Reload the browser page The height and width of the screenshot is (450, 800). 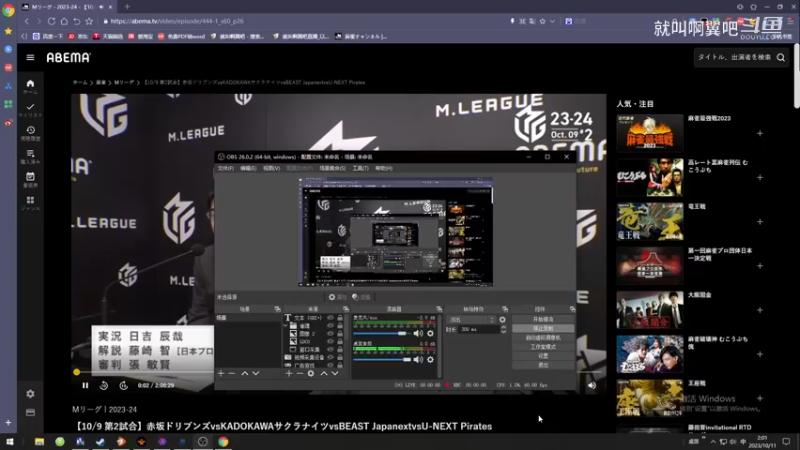click(52, 21)
